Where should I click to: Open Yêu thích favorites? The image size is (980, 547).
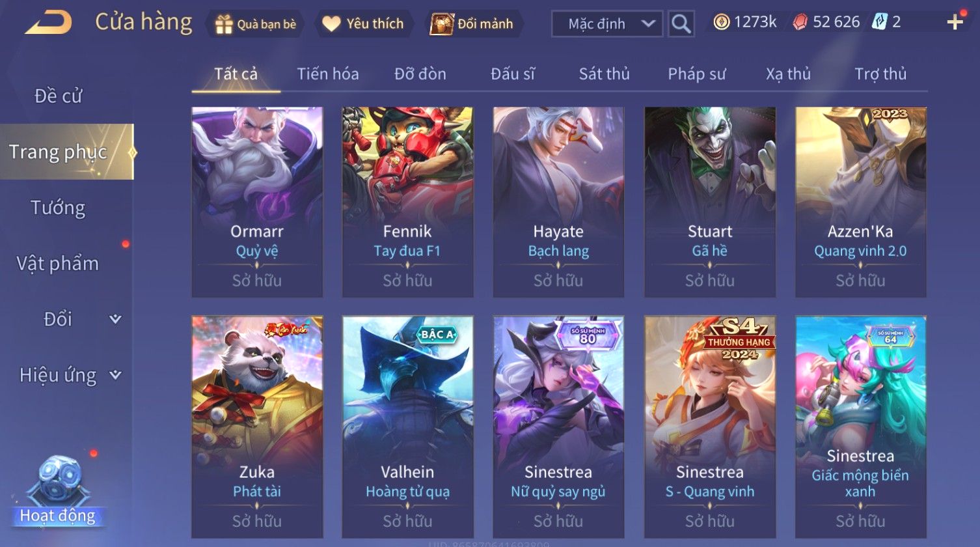coord(364,24)
